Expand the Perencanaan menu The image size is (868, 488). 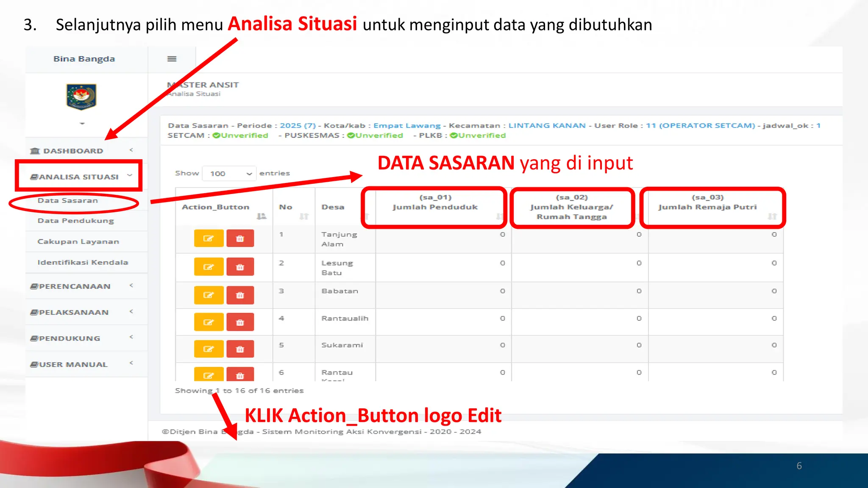click(x=75, y=286)
